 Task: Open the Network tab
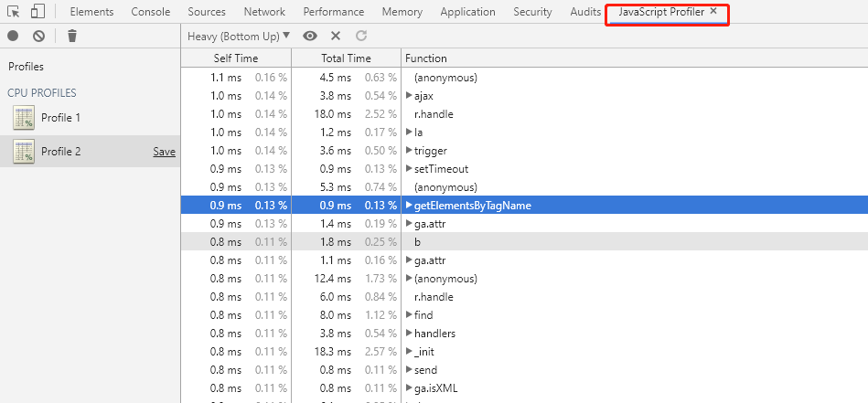264,12
